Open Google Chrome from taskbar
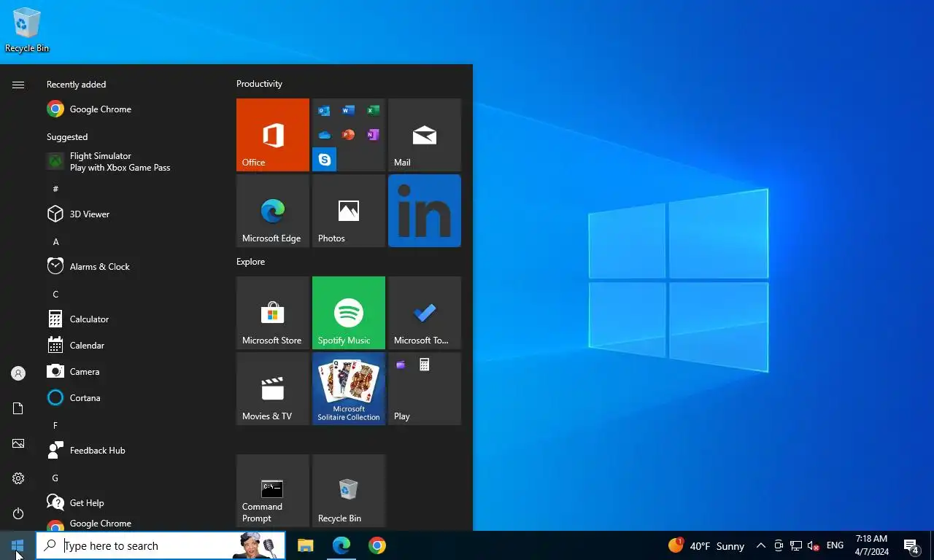934x560 pixels. pyautogui.click(x=377, y=545)
